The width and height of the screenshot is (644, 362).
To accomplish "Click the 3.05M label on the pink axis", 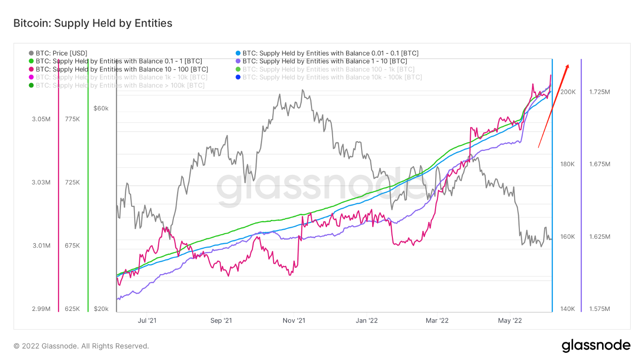I will [x=41, y=119].
